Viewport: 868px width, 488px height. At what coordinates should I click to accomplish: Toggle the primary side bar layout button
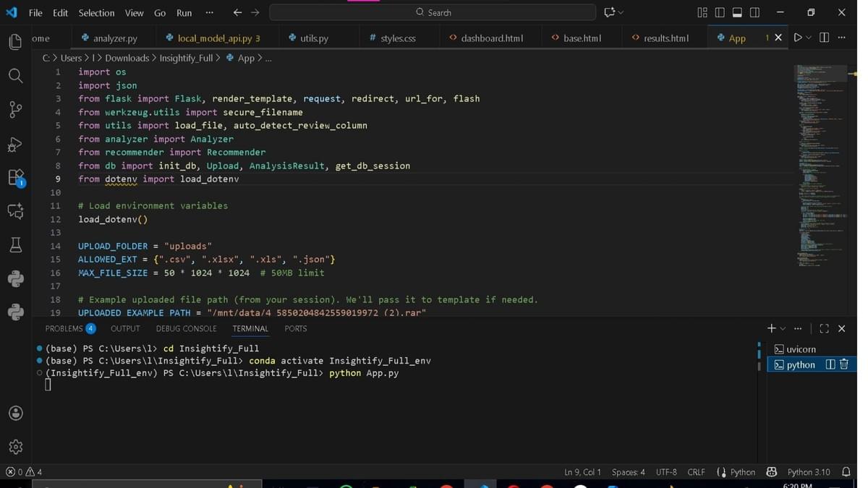click(x=720, y=12)
